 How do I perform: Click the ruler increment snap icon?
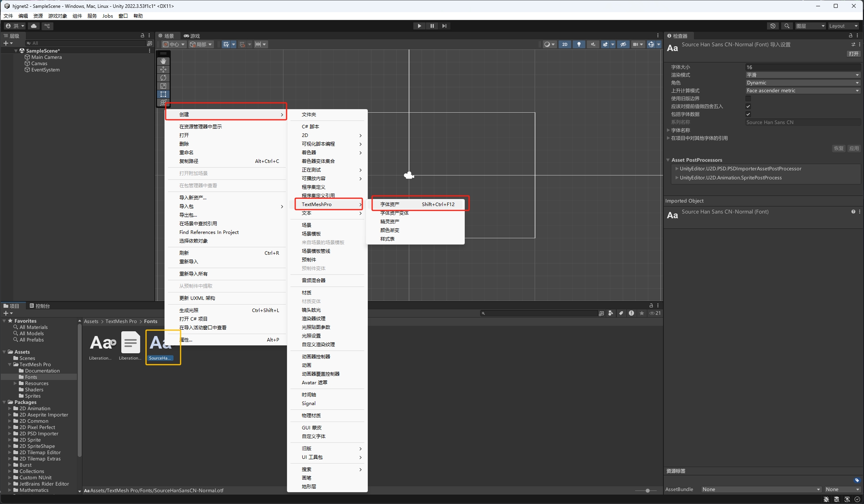[258, 44]
